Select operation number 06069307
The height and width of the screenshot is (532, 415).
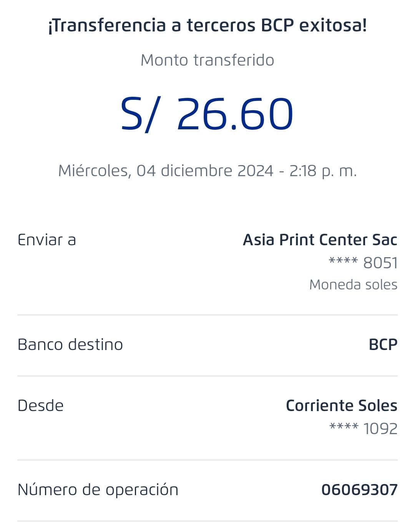click(x=359, y=490)
